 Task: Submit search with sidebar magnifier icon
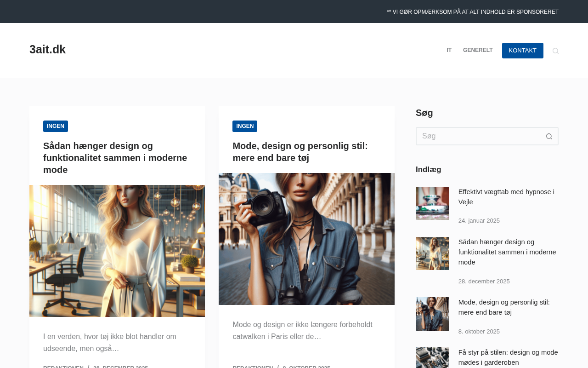point(549,136)
